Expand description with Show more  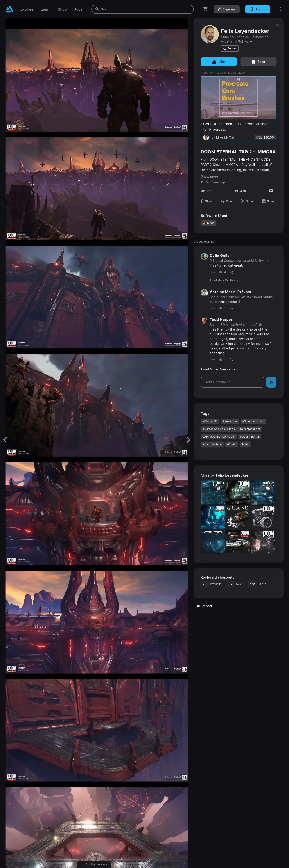(x=209, y=177)
